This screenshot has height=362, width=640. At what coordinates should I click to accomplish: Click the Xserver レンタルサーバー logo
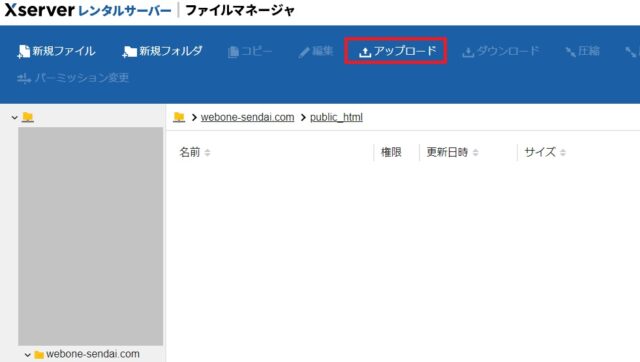(x=88, y=10)
